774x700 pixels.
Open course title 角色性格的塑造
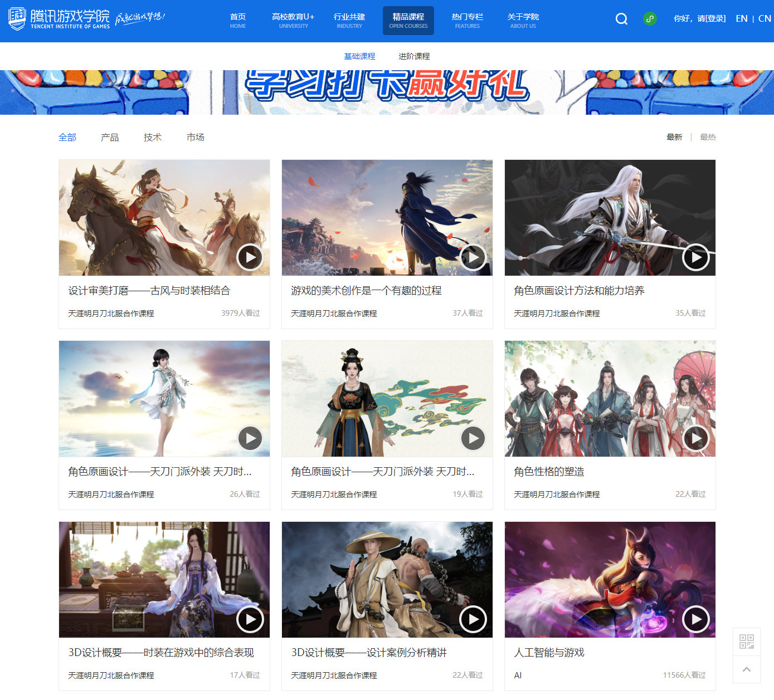coord(549,472)
